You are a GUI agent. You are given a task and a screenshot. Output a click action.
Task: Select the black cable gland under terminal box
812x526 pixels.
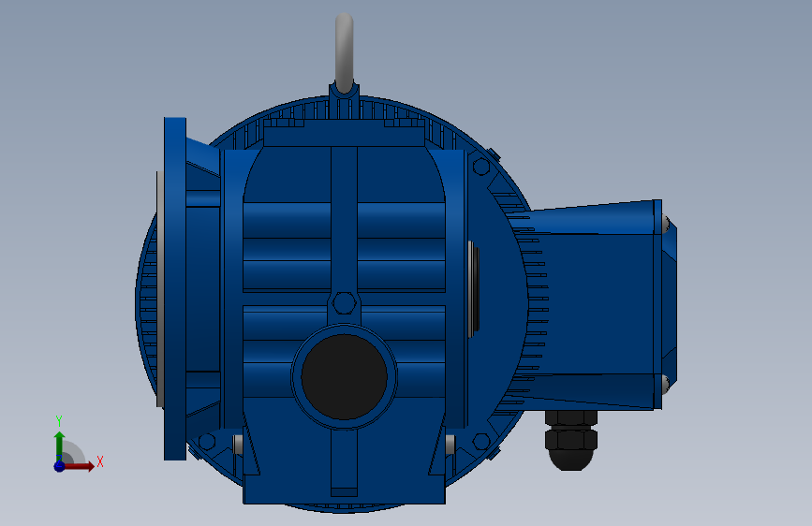[x=570, y=440]
